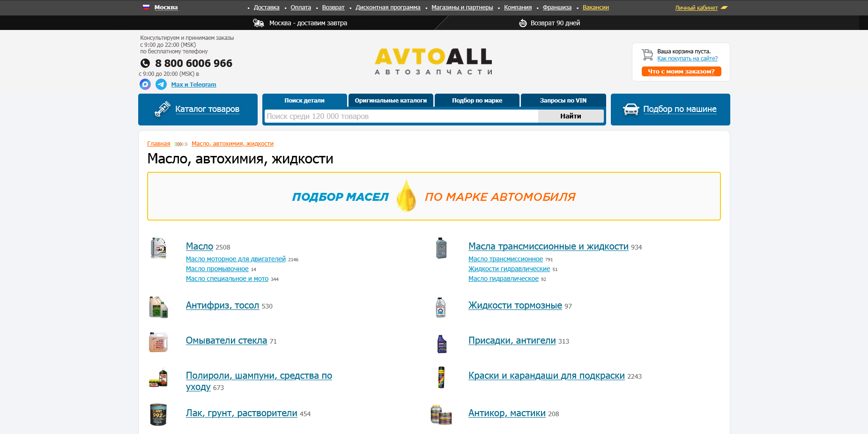Screen dimensions: 868x434
Task: Click the product search input field
Action: click(401, 116)
